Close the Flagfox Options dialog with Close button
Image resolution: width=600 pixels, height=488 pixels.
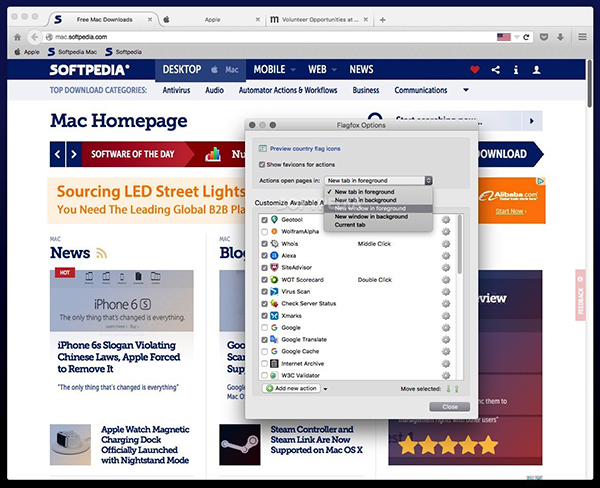450,407
